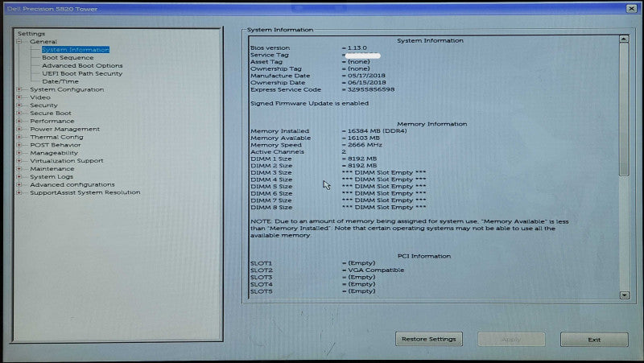
Task: Open Date/Time settings
Action: pos(60,81)
